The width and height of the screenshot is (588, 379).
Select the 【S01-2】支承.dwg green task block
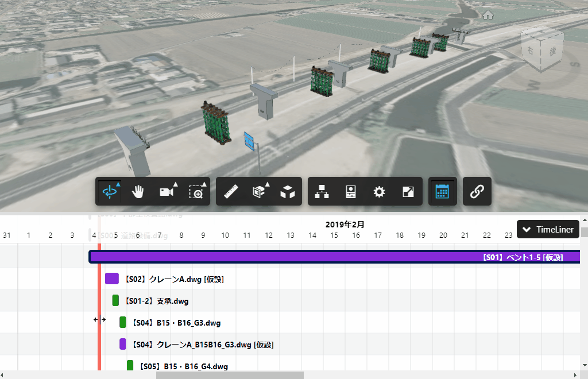coord(115,301)
